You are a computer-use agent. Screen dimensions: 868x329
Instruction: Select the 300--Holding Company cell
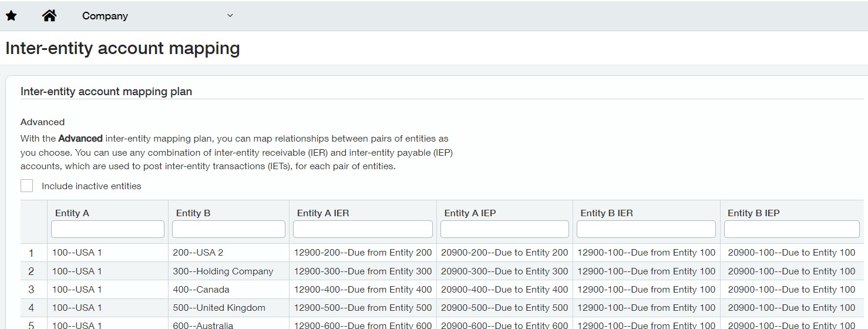click(x=223, y=271)
